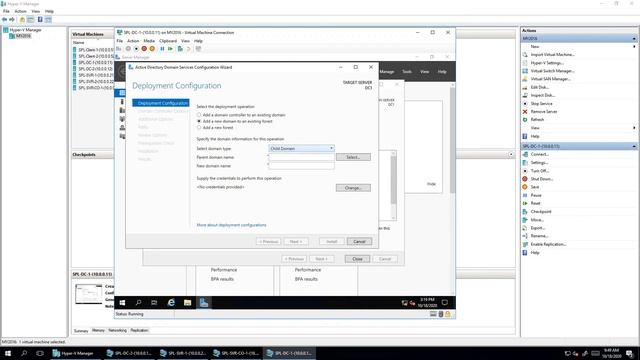Click Import Virtual Machine action
The width and height of the screenshot is (640, 360).
pos(552,55)
